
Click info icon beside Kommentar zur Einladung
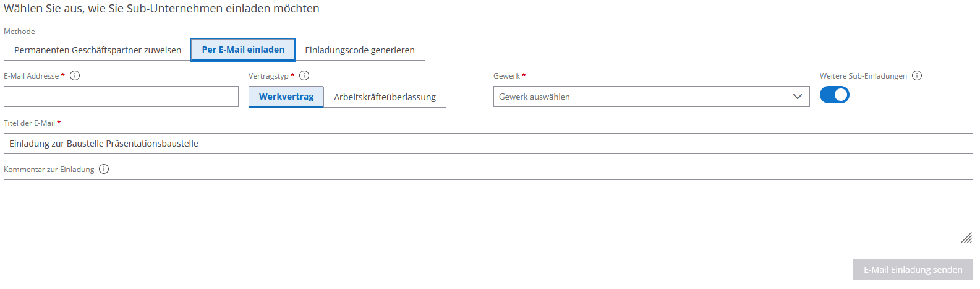click(x=104, y=169)
